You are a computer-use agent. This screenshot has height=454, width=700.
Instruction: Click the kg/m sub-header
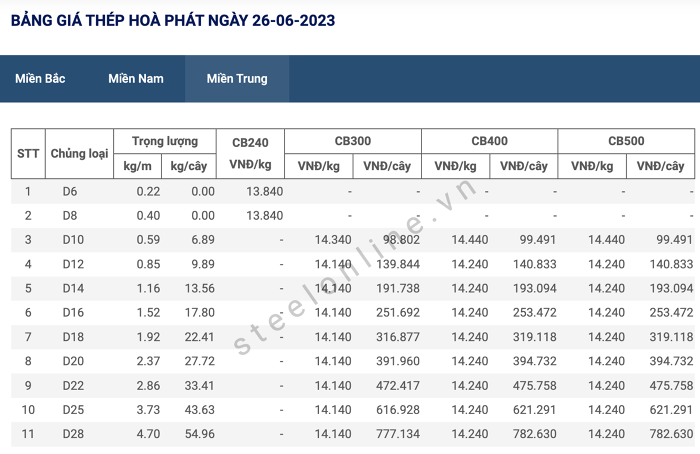coord(138,166)
